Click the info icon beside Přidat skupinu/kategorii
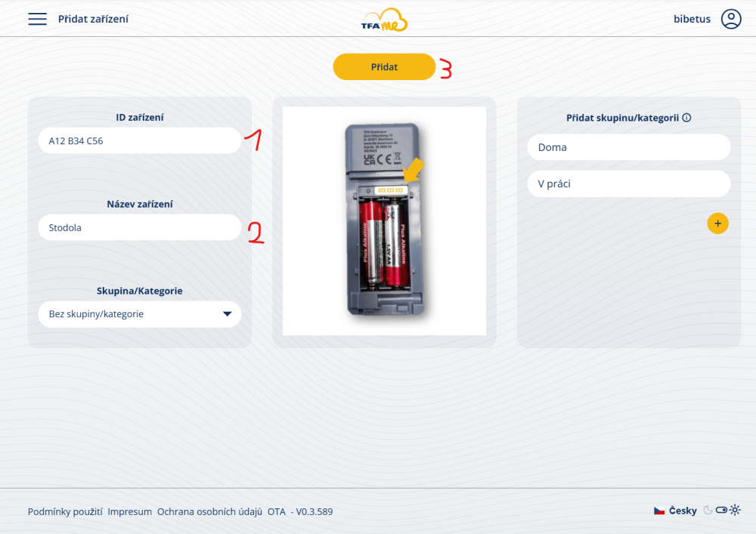The height and width of the screenshot is (534, 756). coord(687,118)
